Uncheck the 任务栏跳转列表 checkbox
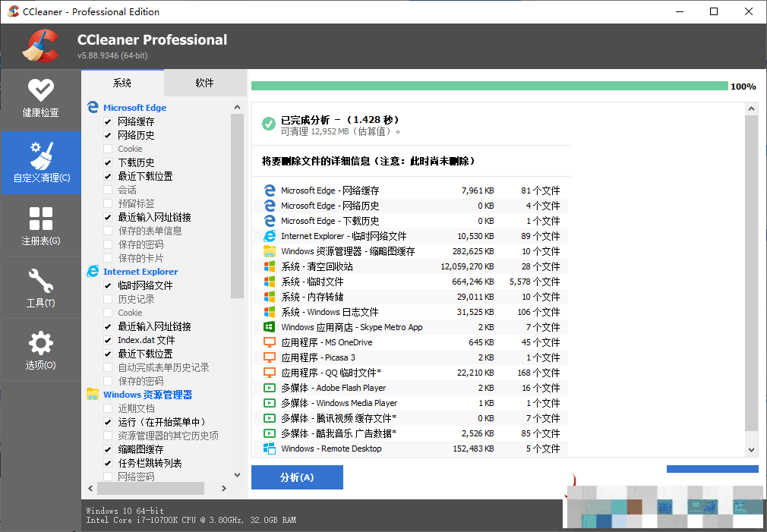The height and width of the screenshot is (532, 767). pyautogui.click(x=108, y=463)
